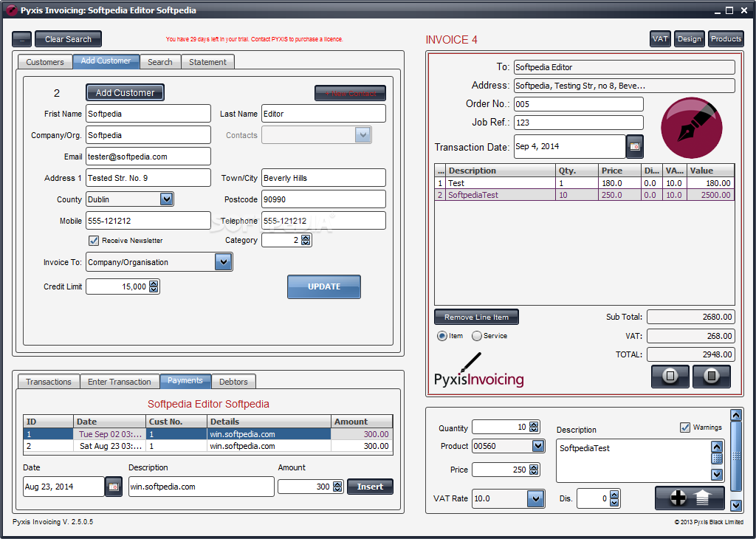Open the Products button
The width and height of the screenshot is (756, 539).
pyautogui.click(x=726, y=39)
